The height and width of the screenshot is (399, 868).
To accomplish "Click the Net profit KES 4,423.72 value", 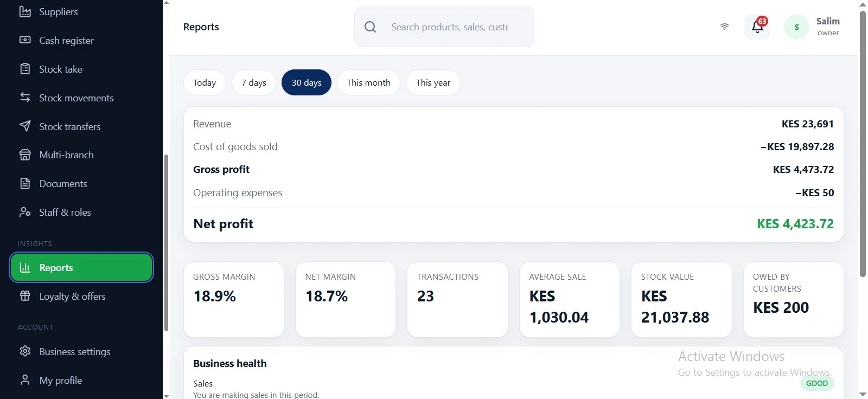I will click(795, 223).
